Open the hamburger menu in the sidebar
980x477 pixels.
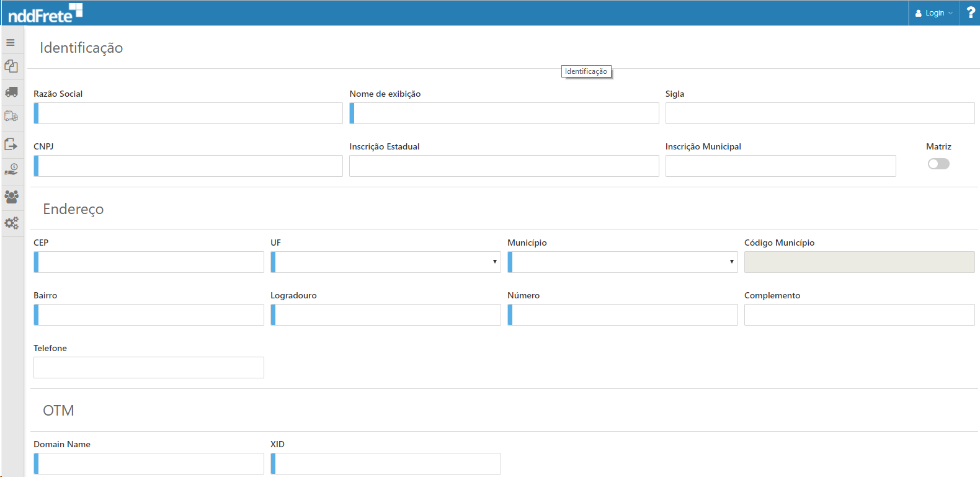(11, 43)
